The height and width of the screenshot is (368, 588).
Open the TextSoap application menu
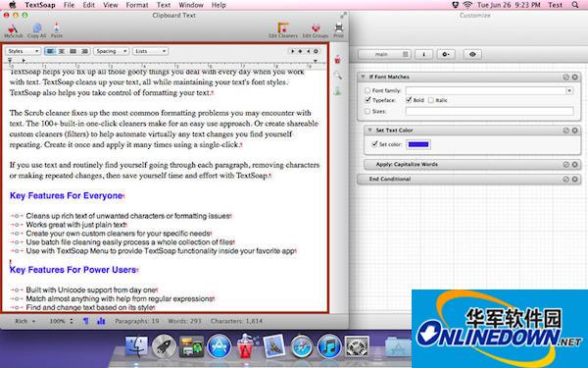40,5
